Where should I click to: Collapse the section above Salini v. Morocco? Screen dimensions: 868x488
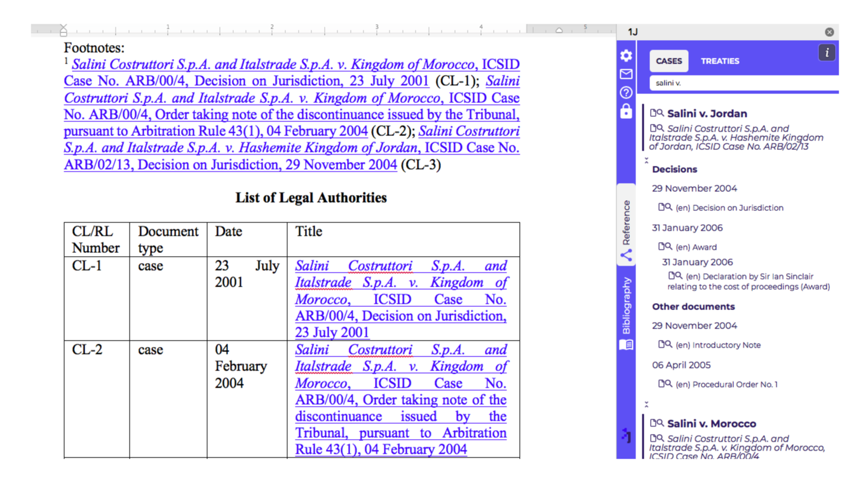pos(647,404)
